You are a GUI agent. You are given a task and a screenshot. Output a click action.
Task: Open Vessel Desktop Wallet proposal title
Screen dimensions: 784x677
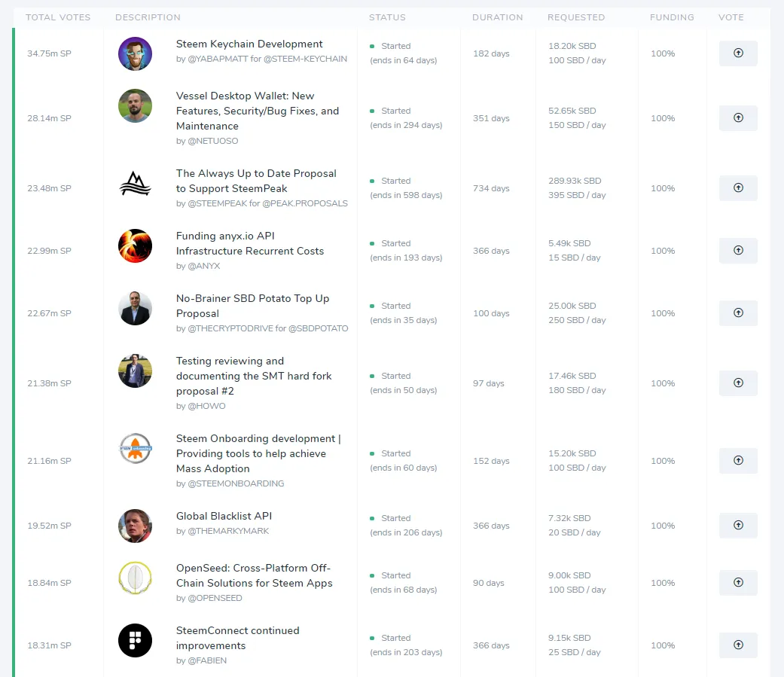258,111
